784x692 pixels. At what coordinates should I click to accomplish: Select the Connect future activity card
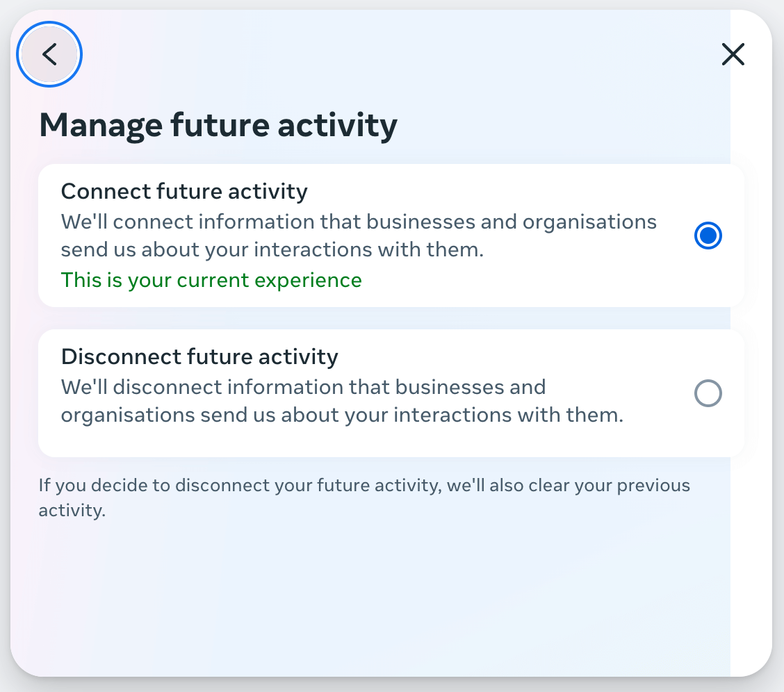(x=391, y=234)
